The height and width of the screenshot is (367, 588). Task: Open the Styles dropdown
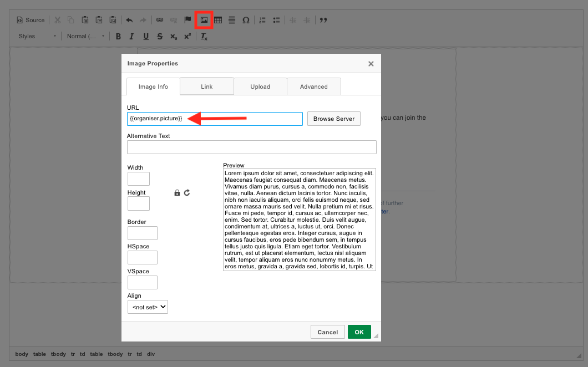click(37, 37)
